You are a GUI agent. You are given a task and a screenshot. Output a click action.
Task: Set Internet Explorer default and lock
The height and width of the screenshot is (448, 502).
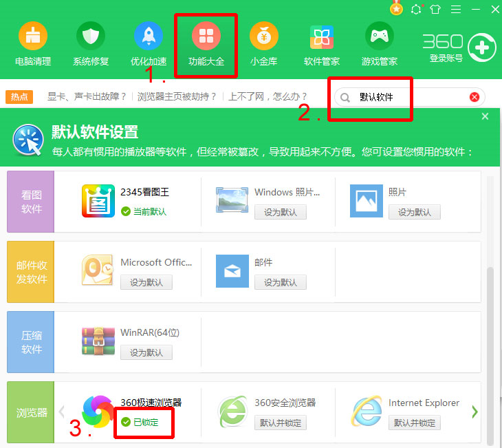[x=415, y=423]
